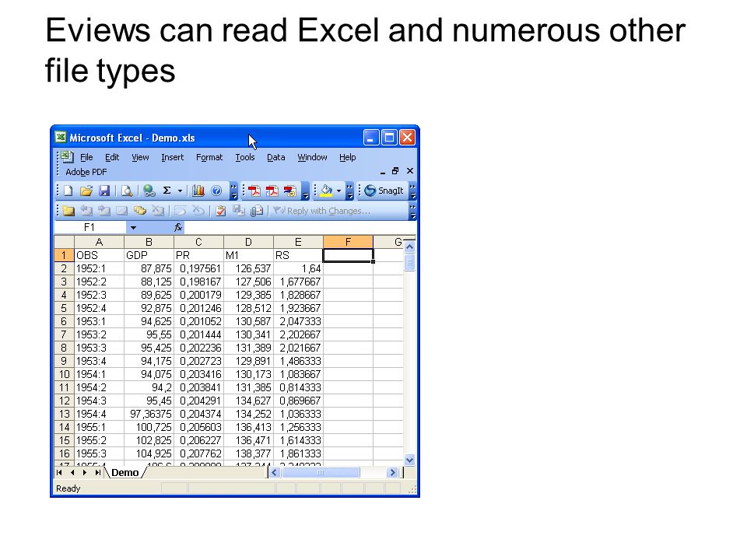Screen dimensions: 747x560
Task: Open the Window menu
Action: pos(312,157)
